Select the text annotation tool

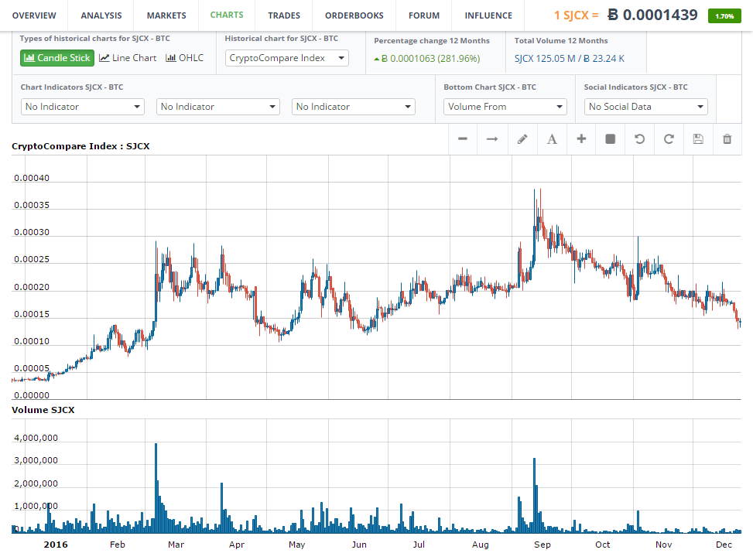pyautogui.click(x=552, y=139)
